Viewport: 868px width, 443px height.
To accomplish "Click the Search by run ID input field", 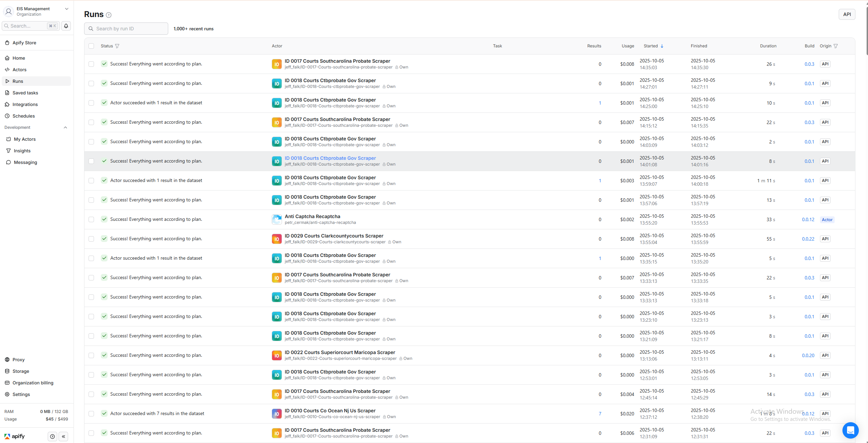I will 126,28.
